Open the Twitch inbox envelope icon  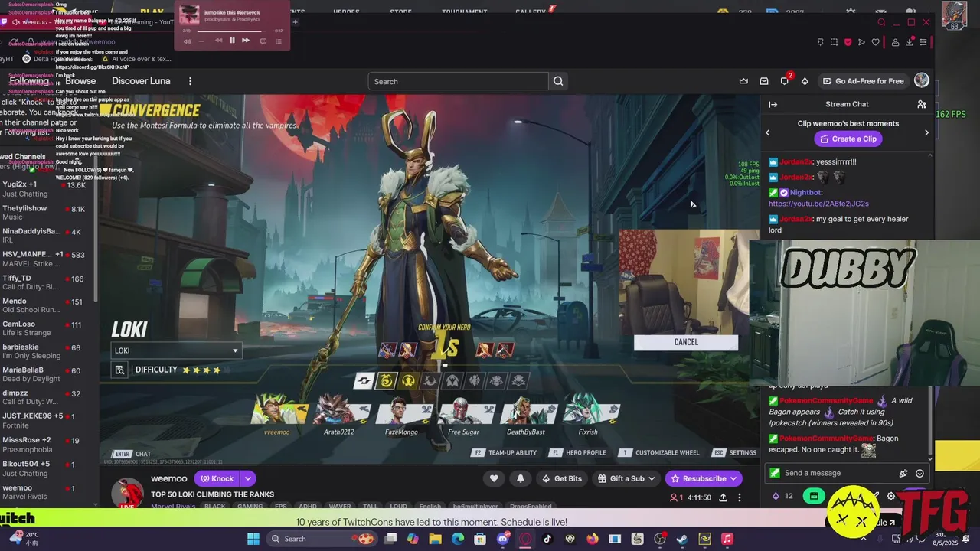[764, 81]
